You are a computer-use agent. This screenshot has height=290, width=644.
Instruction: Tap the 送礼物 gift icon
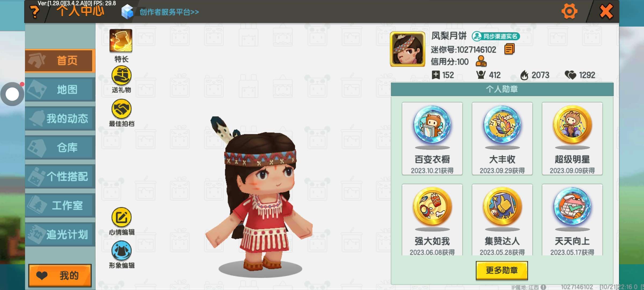point(121,76)
